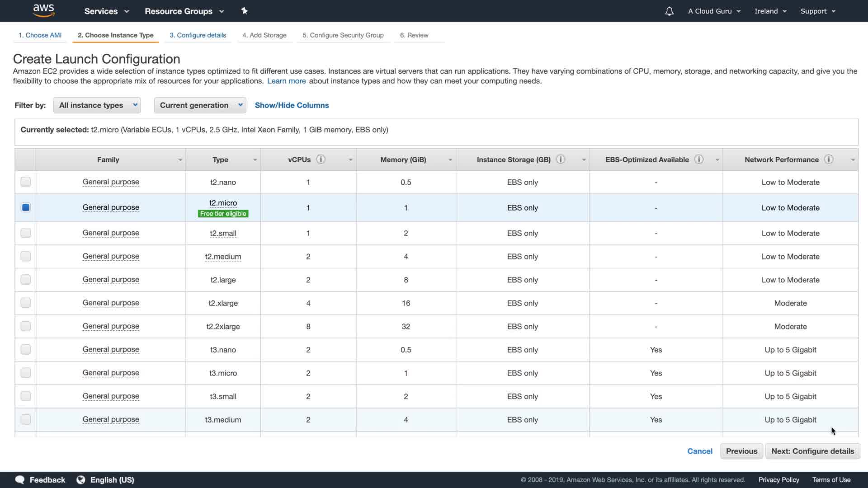Viewport: 868px width, 488px height.
Task: Click the Network Performance info icon
Action: 829,159
